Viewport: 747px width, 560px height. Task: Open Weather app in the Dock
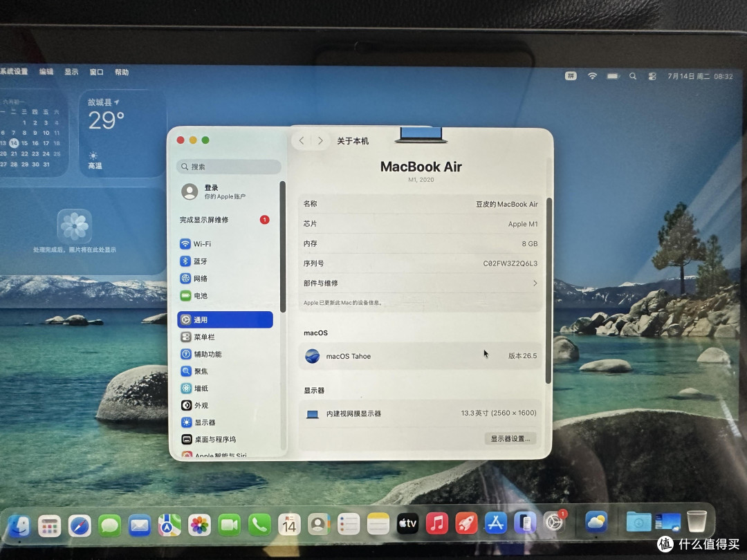point(596,522)
